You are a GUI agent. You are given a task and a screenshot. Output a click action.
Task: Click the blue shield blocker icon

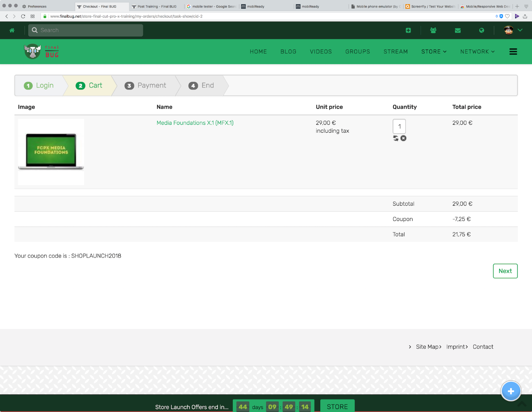pos(501,16)
